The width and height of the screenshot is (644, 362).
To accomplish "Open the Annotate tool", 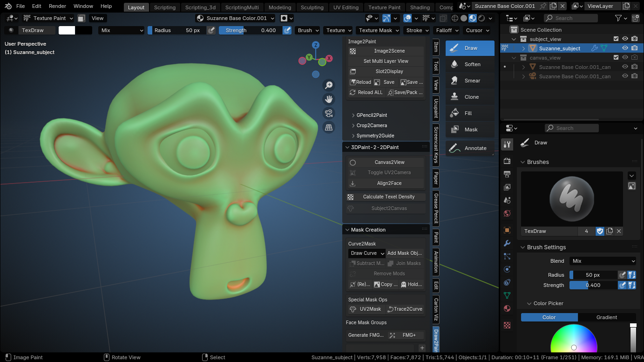I will (x=469, y=148).
